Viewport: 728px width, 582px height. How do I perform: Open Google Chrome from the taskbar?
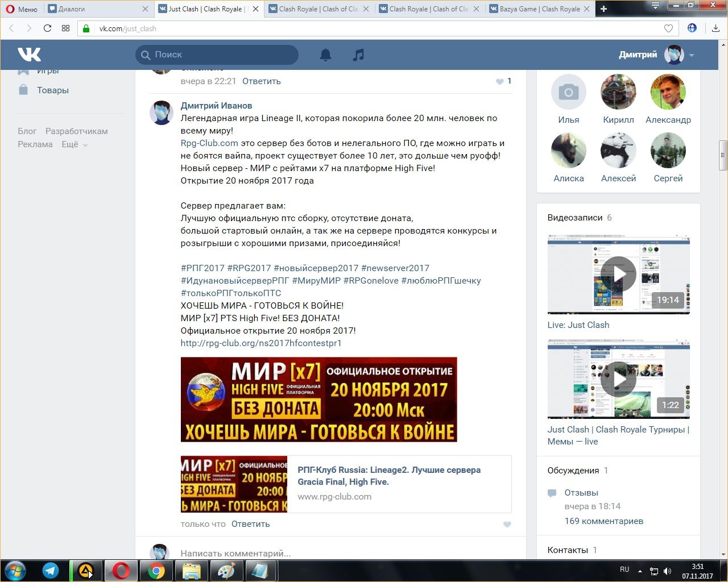156,571
